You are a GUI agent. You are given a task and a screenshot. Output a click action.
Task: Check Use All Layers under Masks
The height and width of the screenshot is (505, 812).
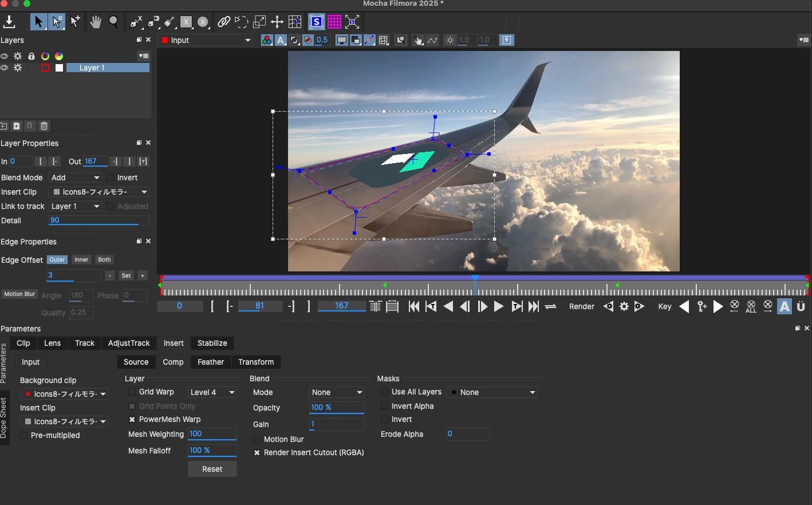pyautogui.click(x=384, y=392)
